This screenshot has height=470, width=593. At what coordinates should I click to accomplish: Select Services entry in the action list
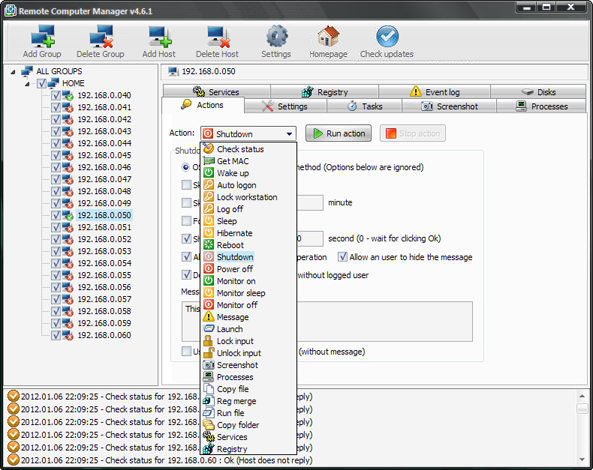232,437
